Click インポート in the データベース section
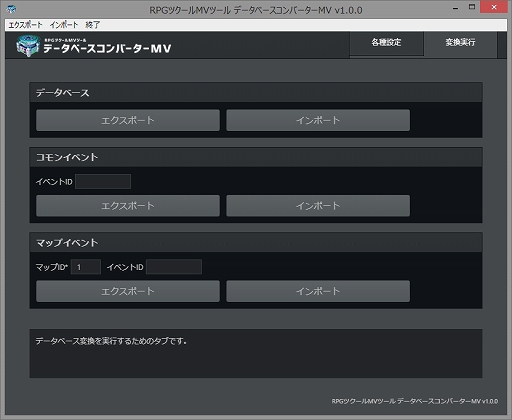The width and height of the screenshot is (512, 420). [318, 120]
